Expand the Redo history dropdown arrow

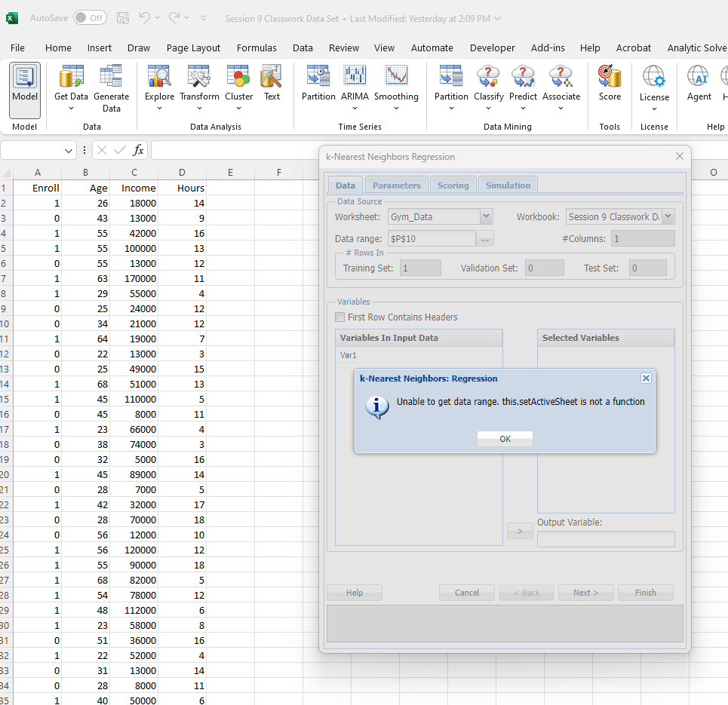pyautogui.click(x=186, y=18)
